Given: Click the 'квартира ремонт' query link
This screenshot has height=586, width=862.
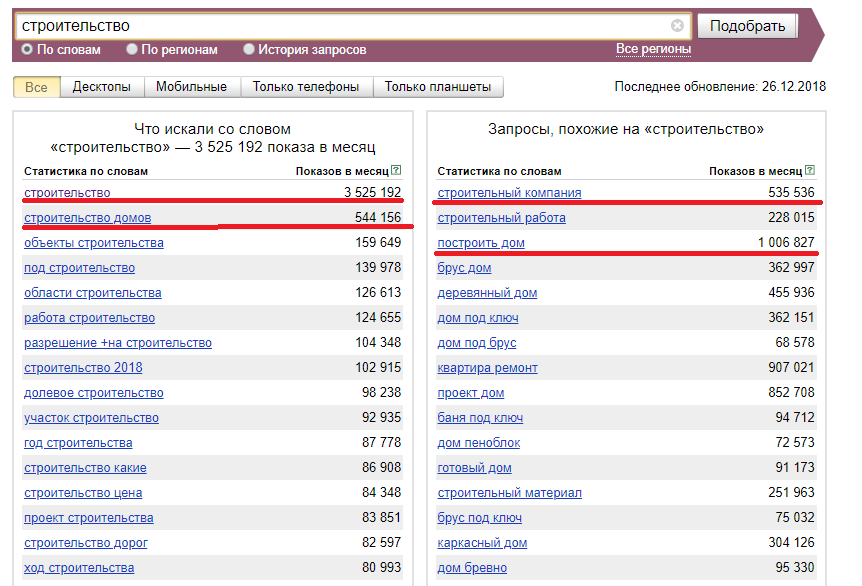Looking at the screenshot, I should pyautogui.click(x=487, y=368).
